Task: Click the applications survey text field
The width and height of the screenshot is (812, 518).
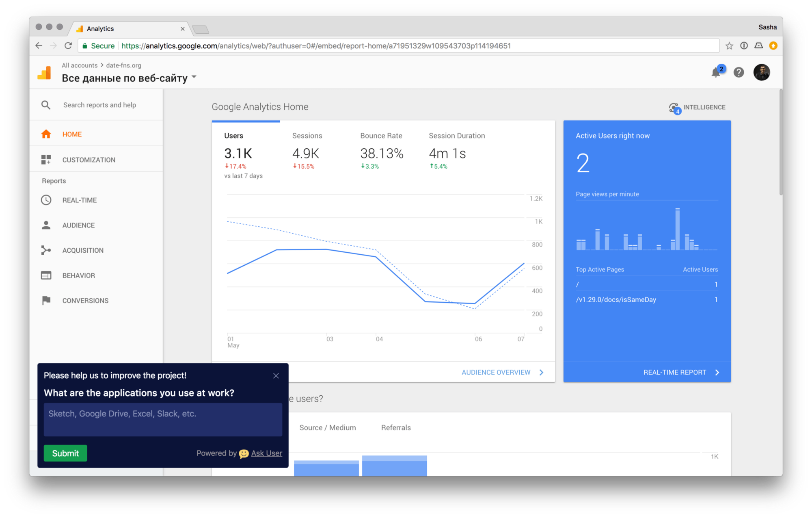Action: (x=163, y=420)
